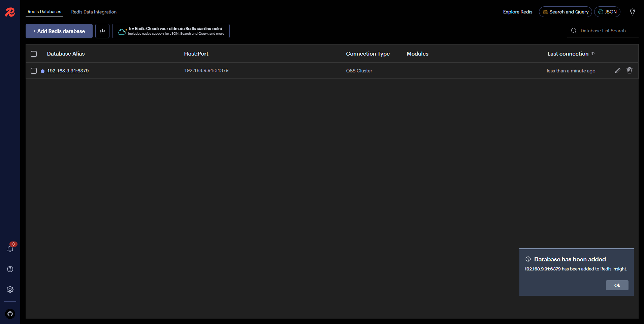Open the 192.168.9.91:6379 database alias link
The height and width of the screenshot is (324, 644).
coord(68,71)
